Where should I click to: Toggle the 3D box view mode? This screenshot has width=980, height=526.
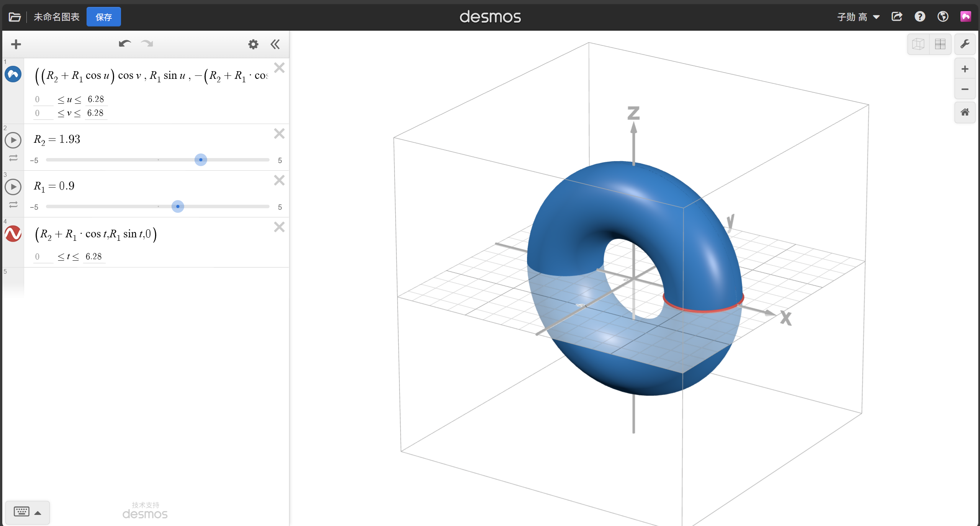coord(918,44)
